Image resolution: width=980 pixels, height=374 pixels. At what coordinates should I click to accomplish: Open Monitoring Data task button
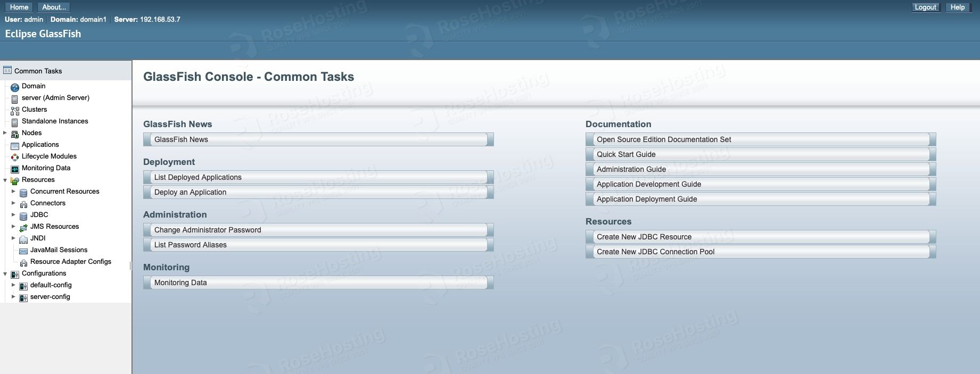point(318,282)
